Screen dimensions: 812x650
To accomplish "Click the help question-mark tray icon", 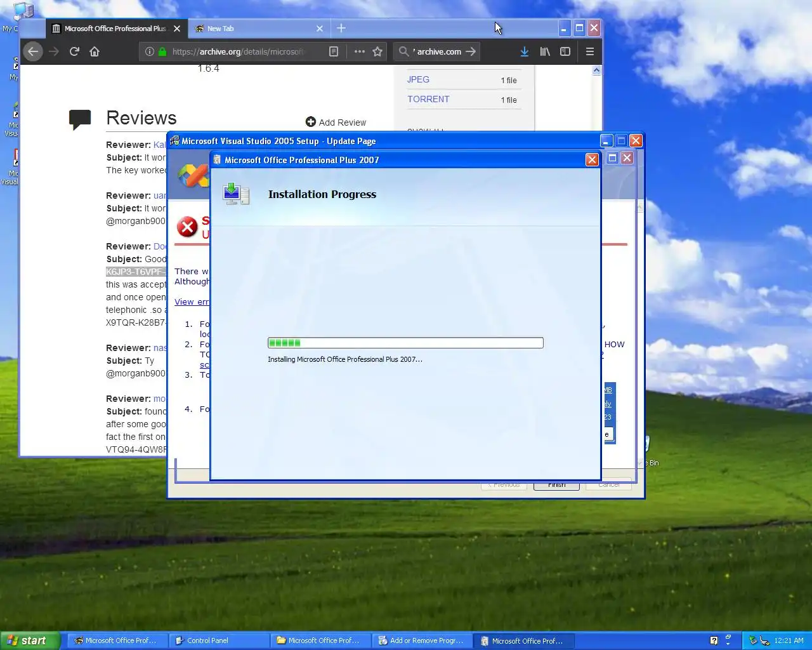I will tap(714, 640).
